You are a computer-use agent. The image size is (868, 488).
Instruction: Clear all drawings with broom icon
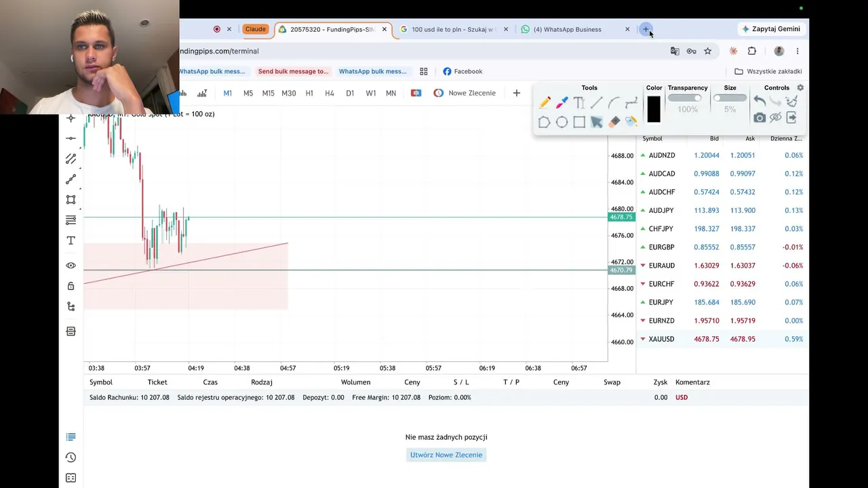pyautogui.click(x=791, y=102)
